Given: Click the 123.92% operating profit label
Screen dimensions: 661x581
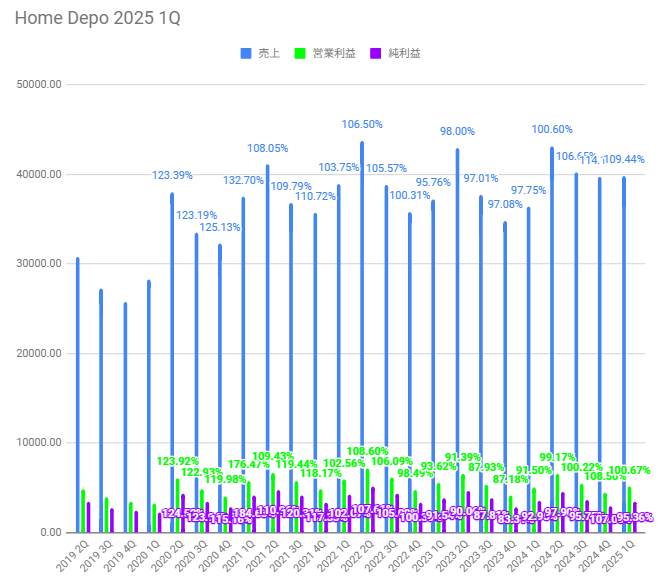Looking at the screenshot, I should (x=177, y=462).
